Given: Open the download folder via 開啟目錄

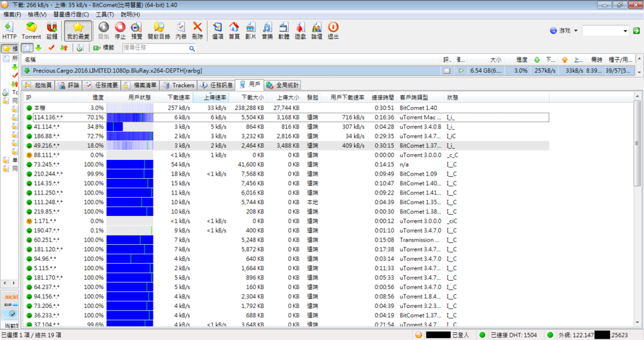Looking at the screenshot, I should tap(158, 31).
